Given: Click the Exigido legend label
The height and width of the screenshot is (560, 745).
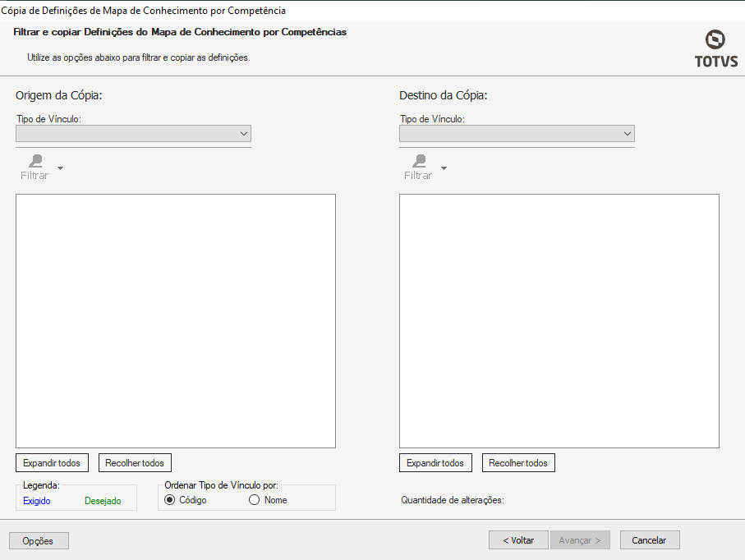Looking at the screenshot, I should (x=37, y=501).
